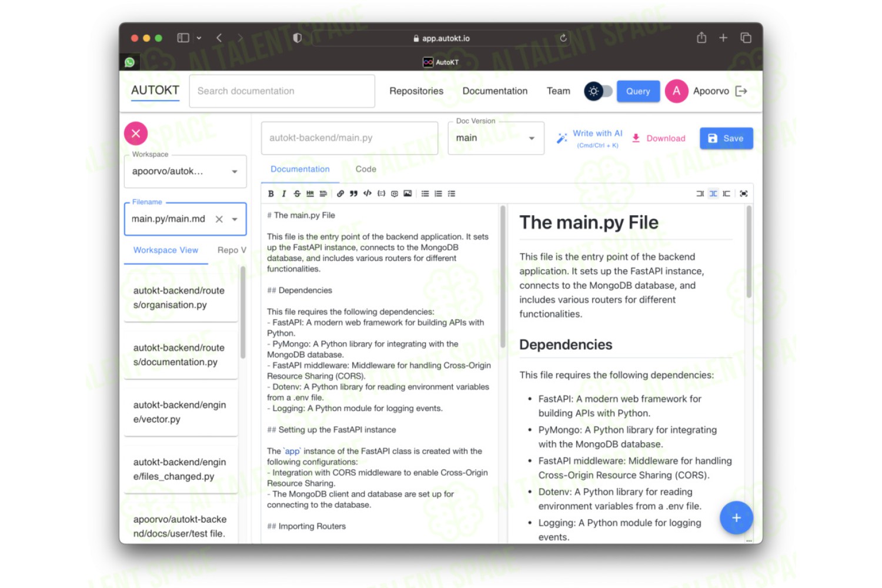Open autokt-backend/routes/organisation.py file card
Screen dimensions: 882x588
pos(181,298)
